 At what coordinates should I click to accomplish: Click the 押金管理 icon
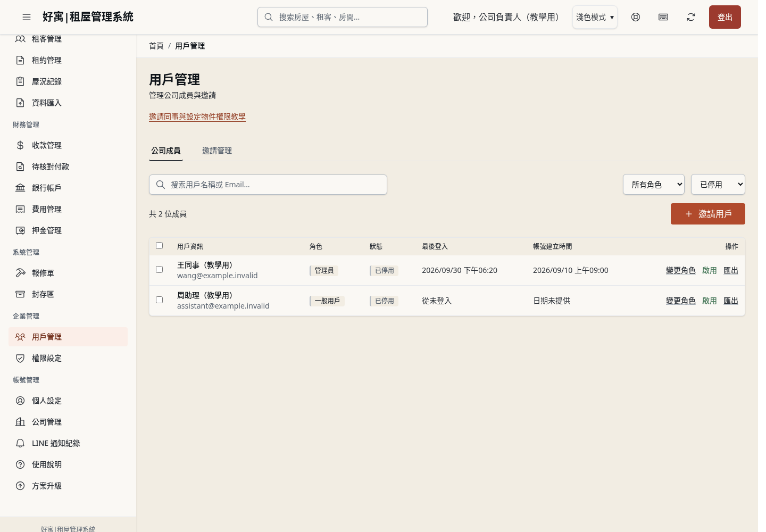(x=20, y=230)
